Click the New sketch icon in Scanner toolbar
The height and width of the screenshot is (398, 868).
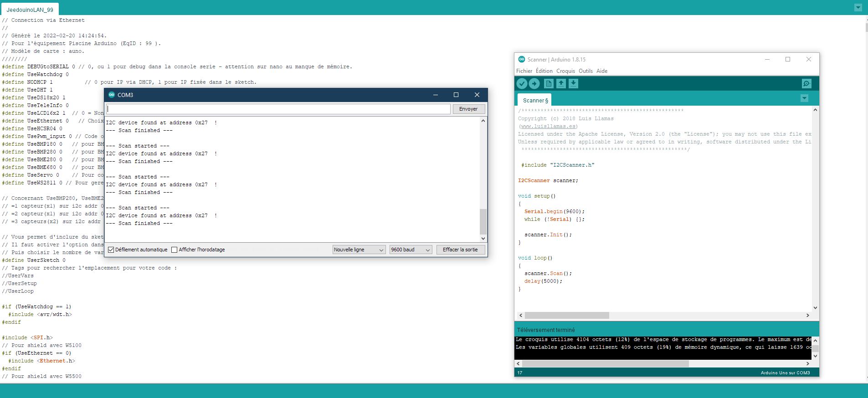tap(549, 83)
